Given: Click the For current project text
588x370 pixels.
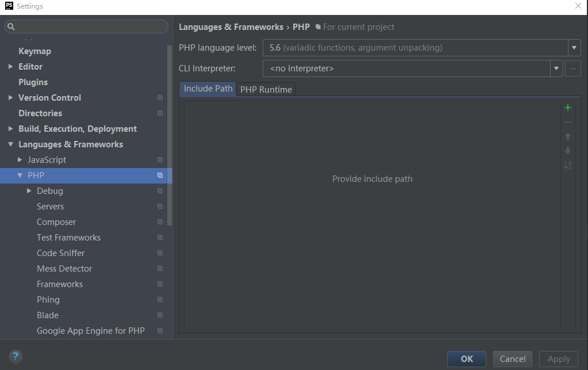Looking at the screenshot, I should 359,27.
